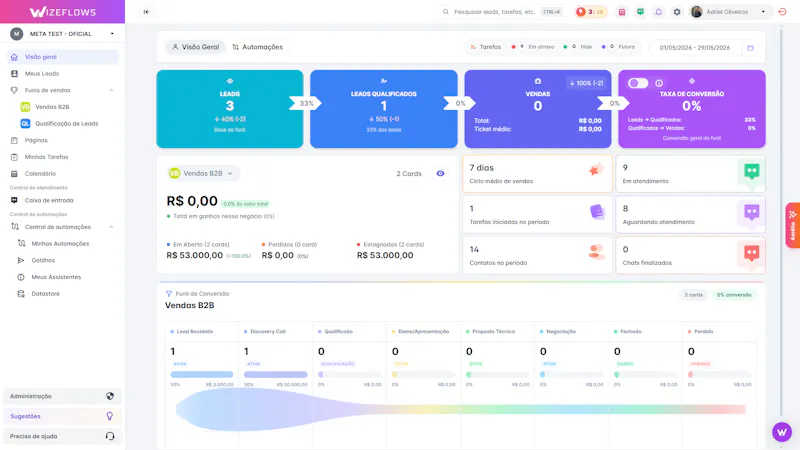Click the Em atendimento chat card
This screenshot has height=450, width=800.
coord(691,174)
